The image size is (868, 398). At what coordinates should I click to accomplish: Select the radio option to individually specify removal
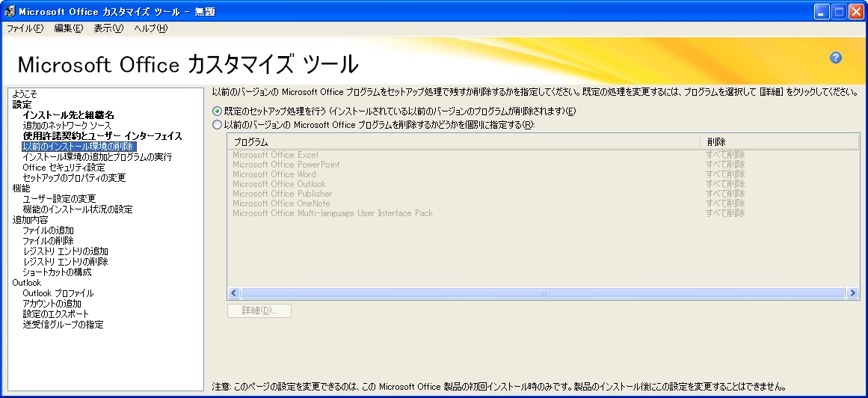218,125
